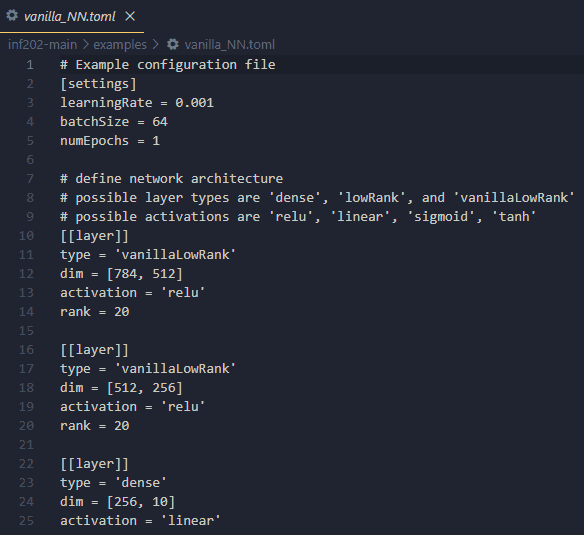Click type = 'vanillaLowRank' on line 17
This screenshot has width=584, height=535.
(148, 369)
